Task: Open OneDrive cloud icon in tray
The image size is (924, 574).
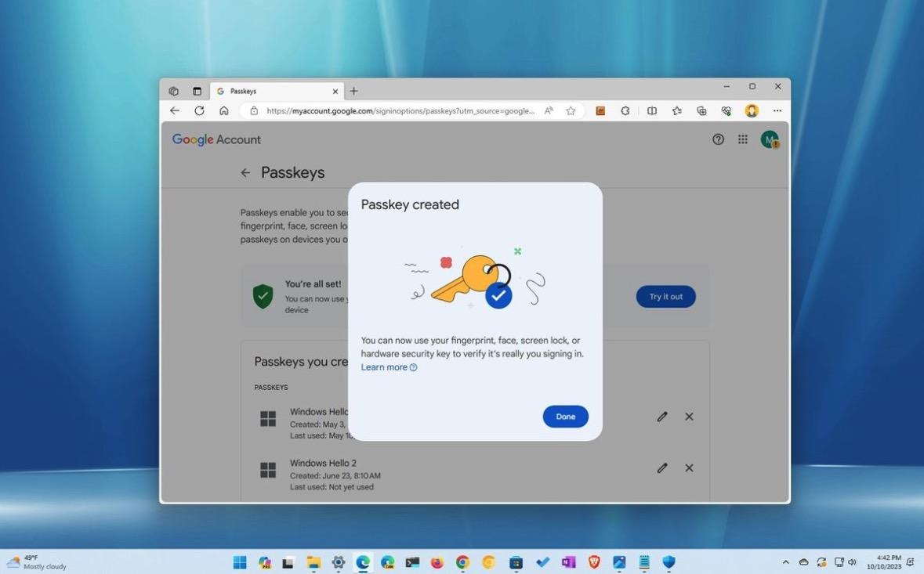Action: coord(803,562)
